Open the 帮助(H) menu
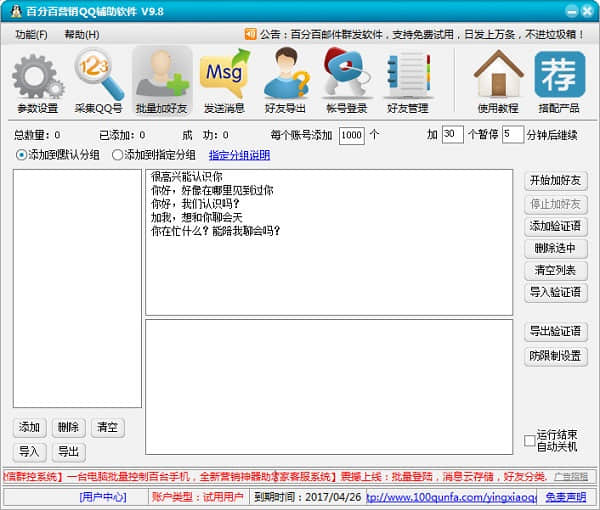Screen dimensions: 600x510 [x=82, y=35]
